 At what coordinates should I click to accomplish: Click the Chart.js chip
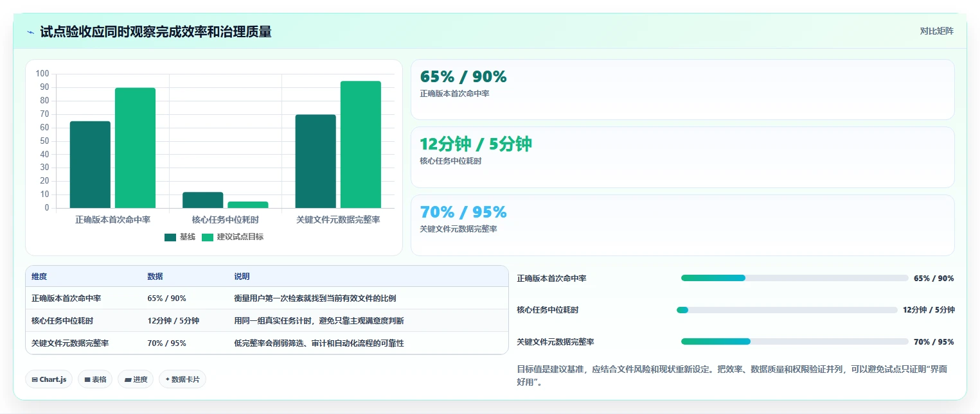49,379
